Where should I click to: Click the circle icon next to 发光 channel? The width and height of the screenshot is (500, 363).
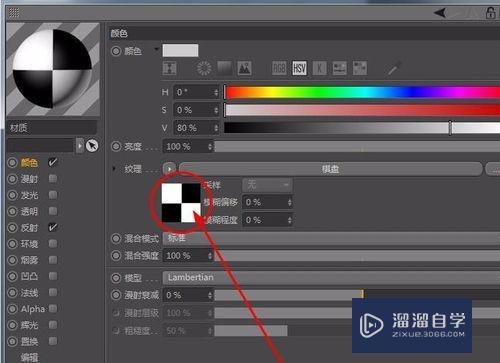pos(12,195)
